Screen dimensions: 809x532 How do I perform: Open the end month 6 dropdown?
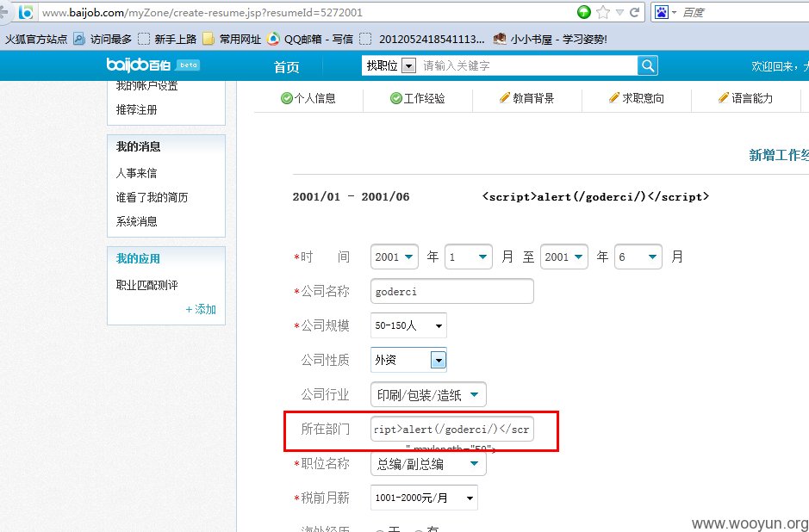[x=638, y=257]
